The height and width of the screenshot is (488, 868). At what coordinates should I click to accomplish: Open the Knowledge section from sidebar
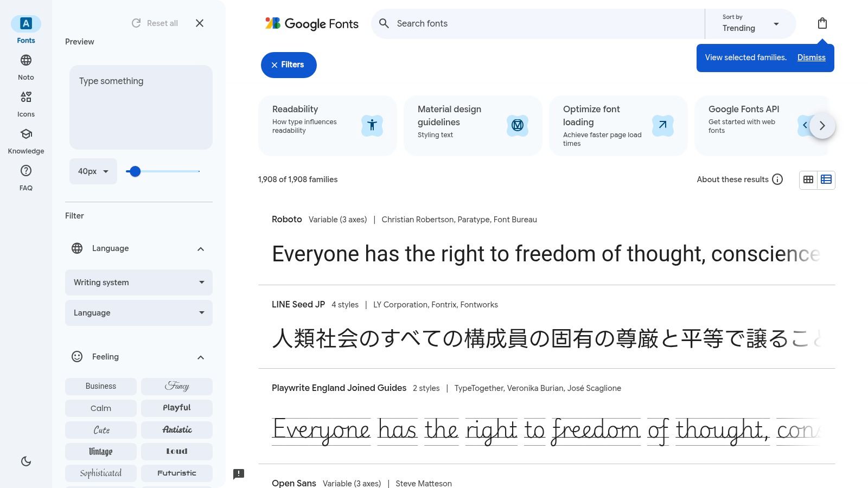pos(25,140)
